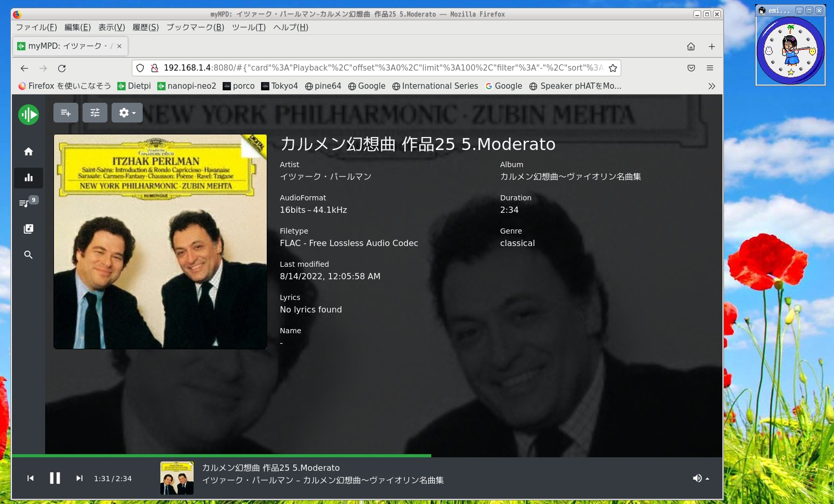Skip to the next track
This screenshot has height=504, width=834.
(79, 478)
